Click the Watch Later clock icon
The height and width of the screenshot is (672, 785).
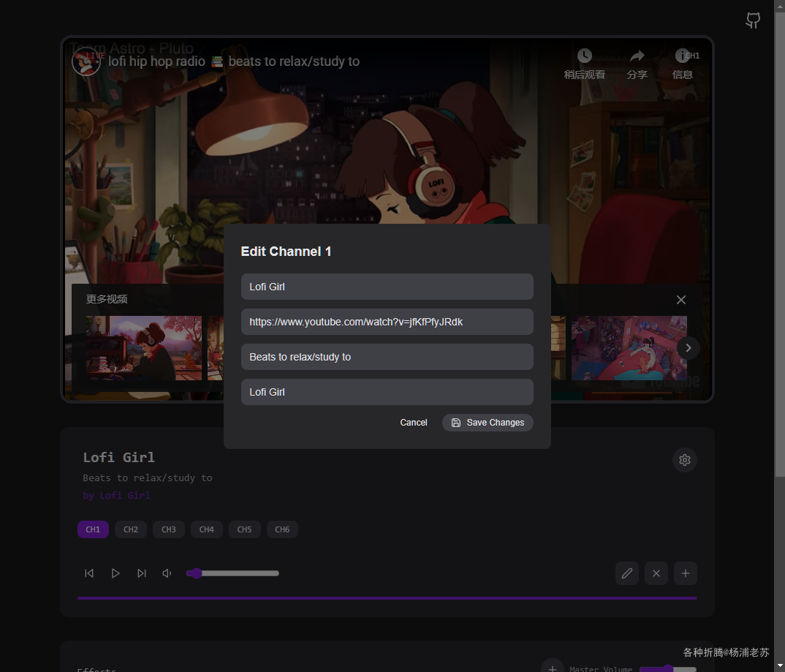[584, 56]
